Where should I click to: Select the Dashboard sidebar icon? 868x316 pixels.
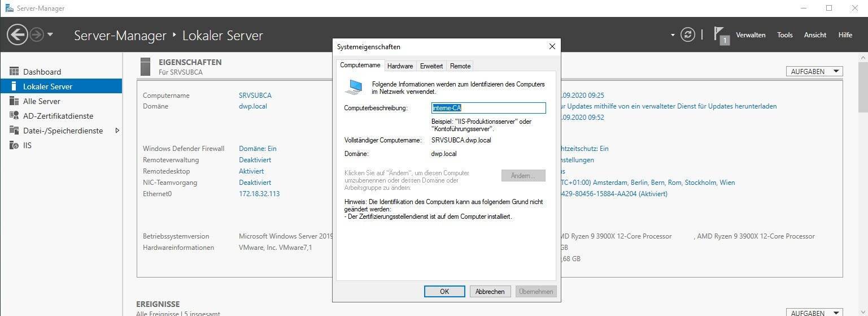(14, 72)
